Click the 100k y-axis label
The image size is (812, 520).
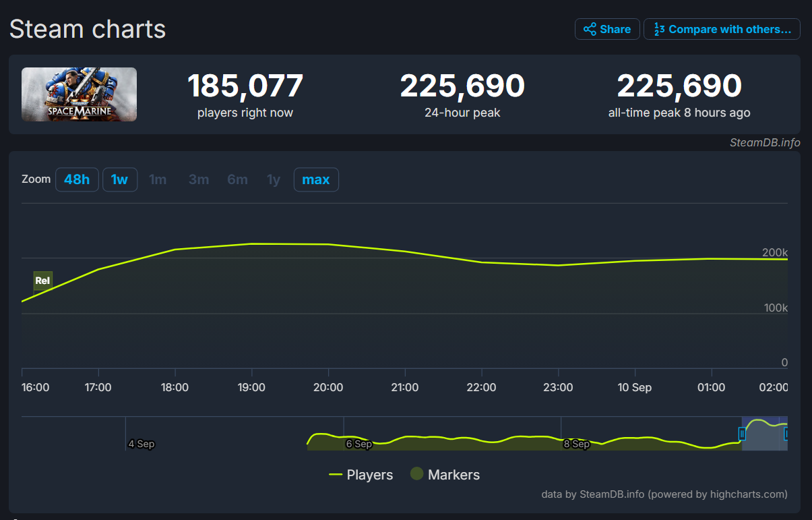[775, 308]
